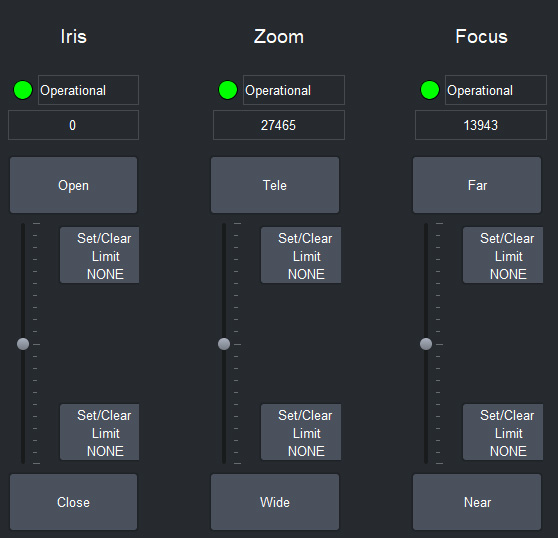Click the Zoom position value 27465
Image resolution: width=558 pixels, height=538 pixels.
279,125
